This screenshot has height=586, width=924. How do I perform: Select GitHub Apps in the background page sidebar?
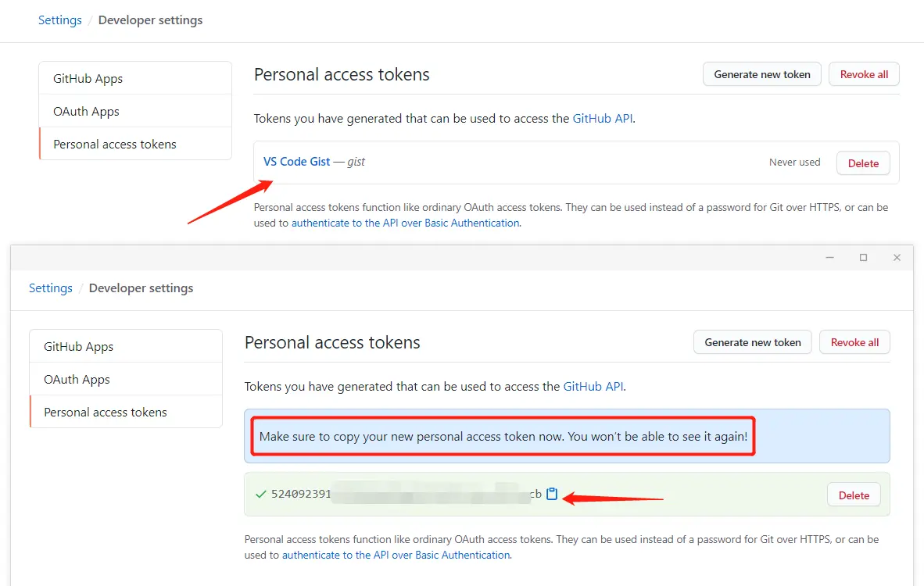pyautogui.click(x=88, y=79)
